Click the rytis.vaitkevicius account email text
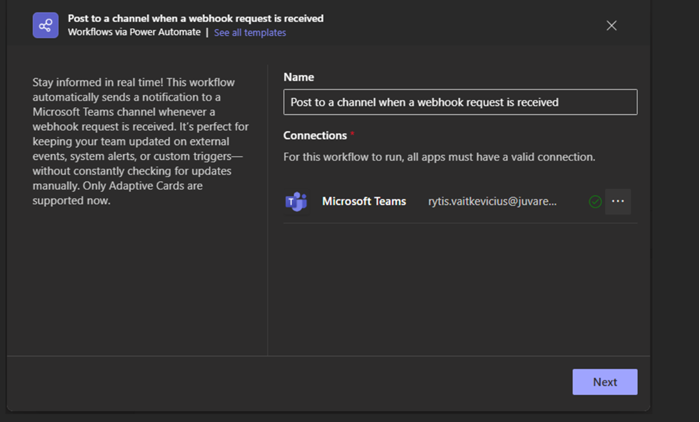 492,202
